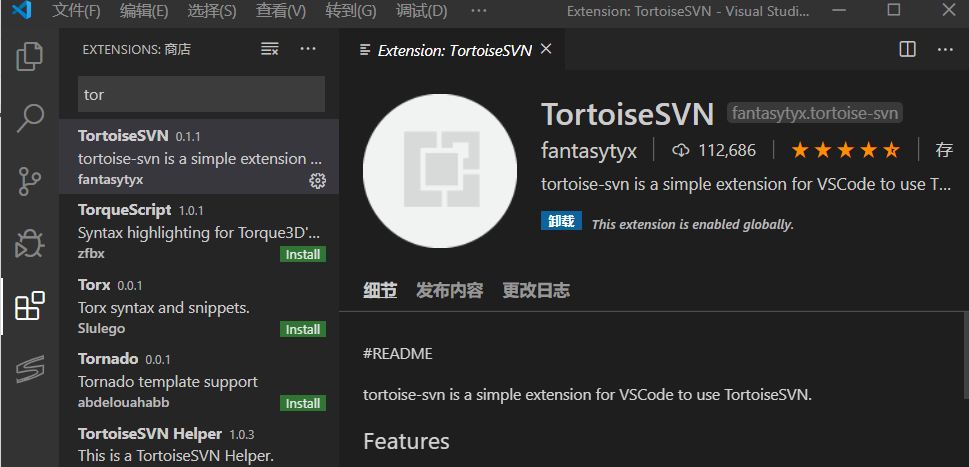Split the editor to the right
This screenshot has width=969, height=467.
point(907,49)
